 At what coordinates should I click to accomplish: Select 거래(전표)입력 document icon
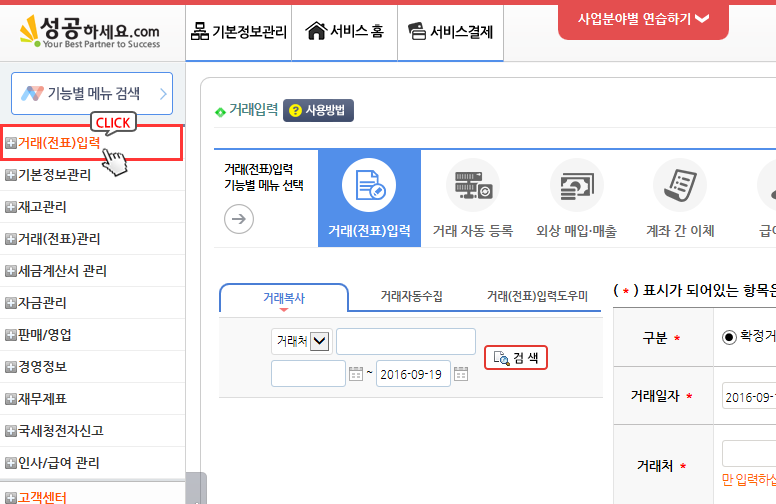tap(369, 185)
